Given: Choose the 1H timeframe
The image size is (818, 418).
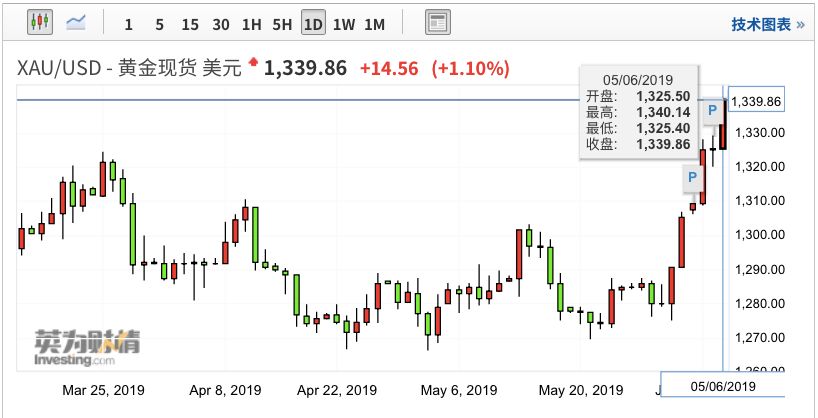Looking at the screenshot, I should click(x=251, y=25).
